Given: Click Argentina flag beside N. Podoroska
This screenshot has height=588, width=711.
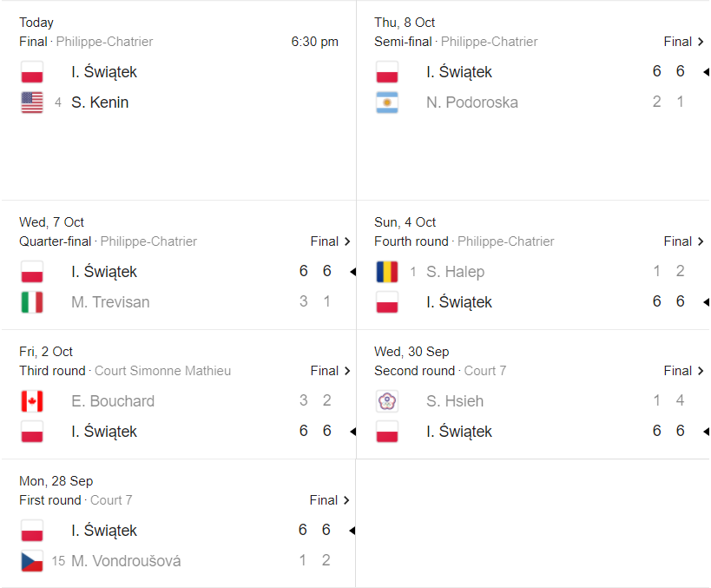Looking at the screenshot, I should (x=387, y=102).
